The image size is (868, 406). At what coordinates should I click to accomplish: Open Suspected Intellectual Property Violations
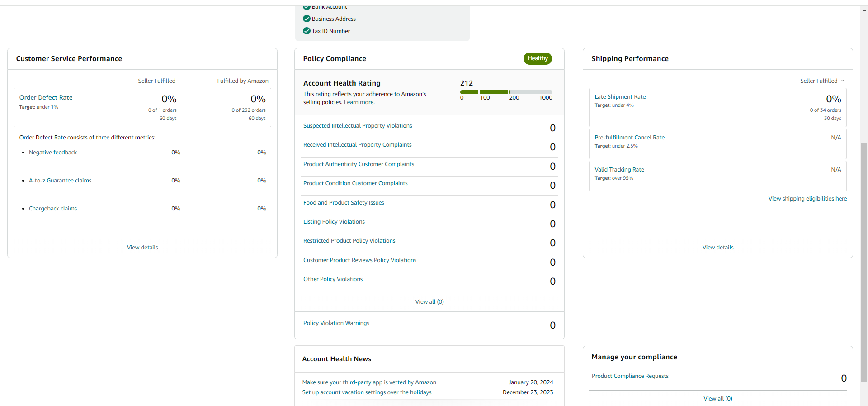pyautogui.click(x=358, y=126)
